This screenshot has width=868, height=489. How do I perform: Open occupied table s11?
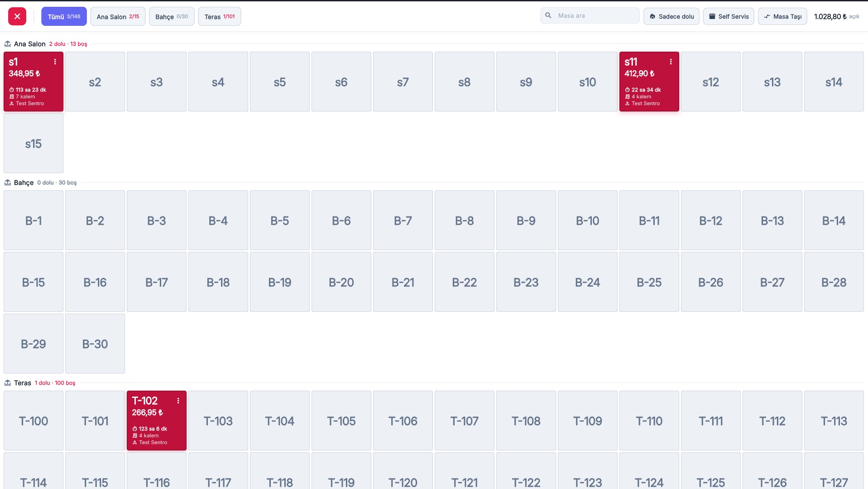pyautogui.click(x=649, y=82)
